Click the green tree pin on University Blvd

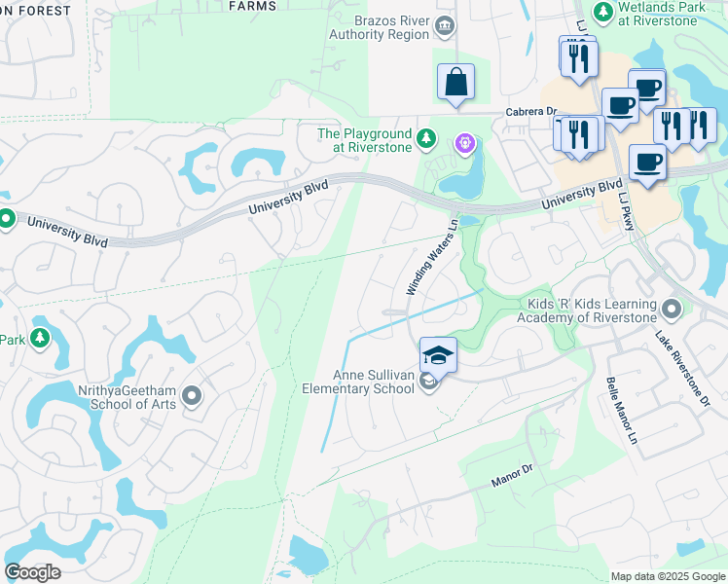pyautogui.click(x=7, y=220)
